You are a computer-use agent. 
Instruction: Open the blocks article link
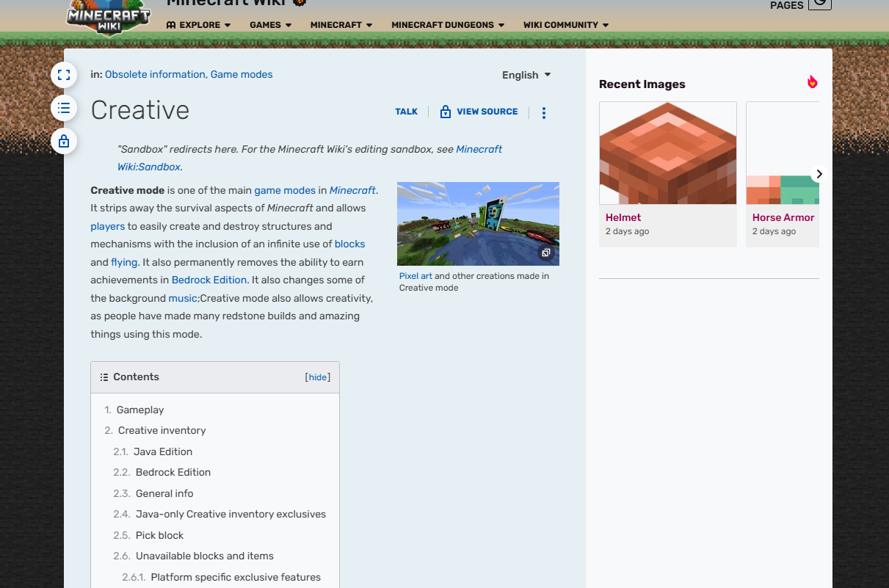point(349,244)
